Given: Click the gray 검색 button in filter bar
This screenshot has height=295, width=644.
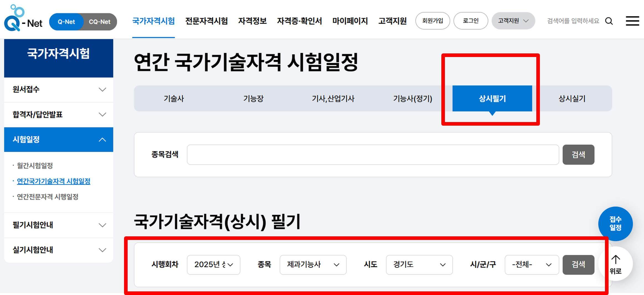Looking at the screenshot, I should [578, 265].
